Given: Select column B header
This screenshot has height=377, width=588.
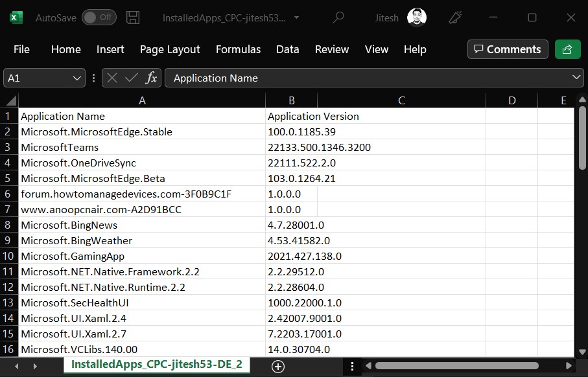Looking at the screenshot, I should (291, 100).
